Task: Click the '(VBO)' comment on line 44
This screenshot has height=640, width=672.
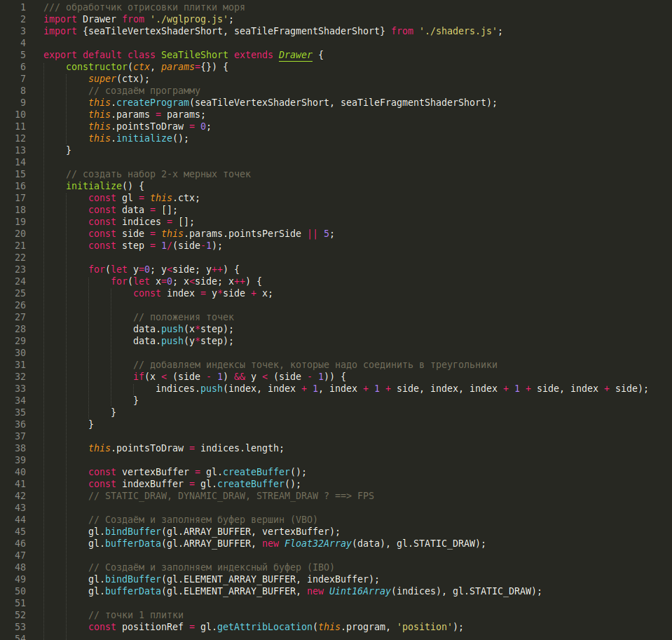Action: pos(304,520)
